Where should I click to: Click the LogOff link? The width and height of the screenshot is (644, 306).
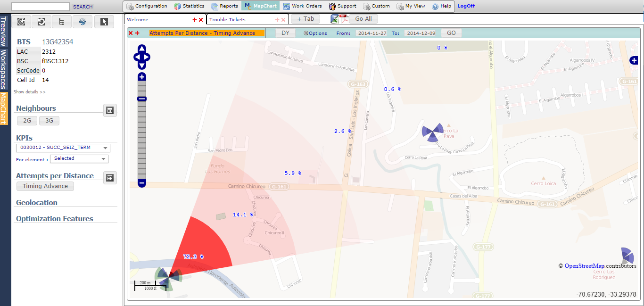466,6
